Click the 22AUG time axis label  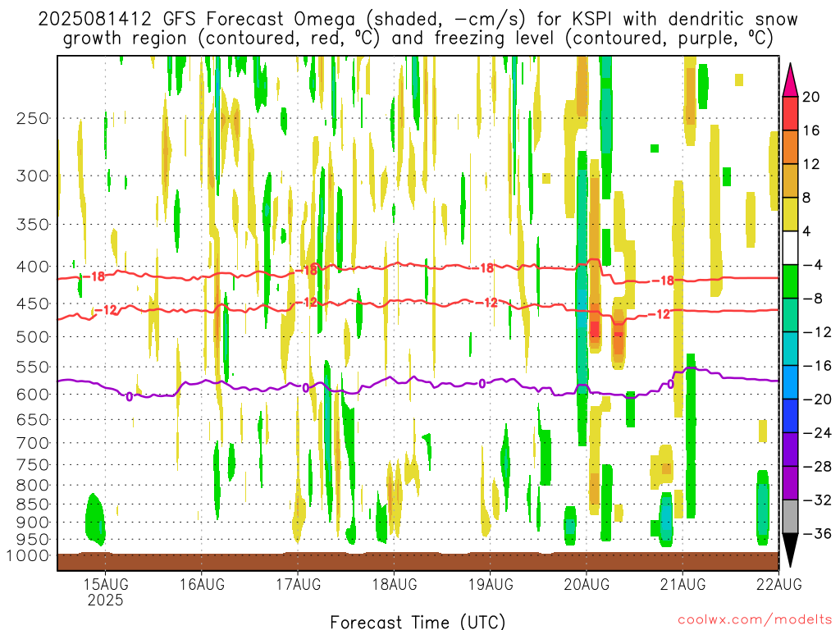(x=779, y=584)
